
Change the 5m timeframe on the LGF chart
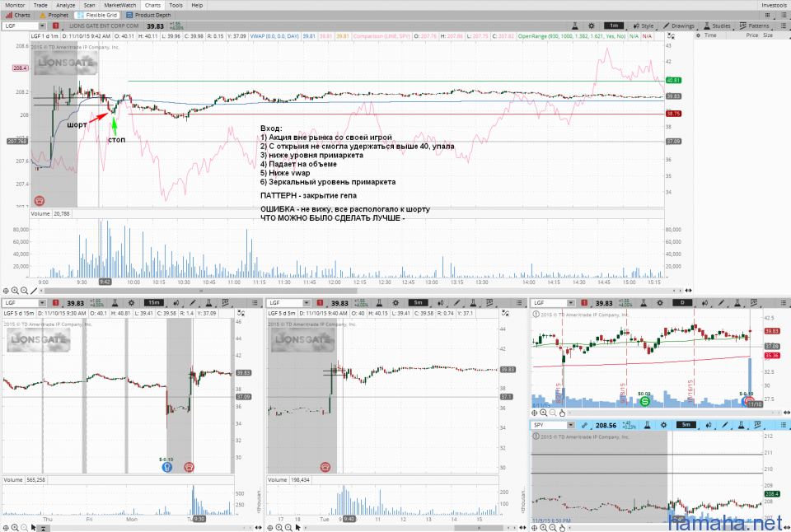(419, 302)
